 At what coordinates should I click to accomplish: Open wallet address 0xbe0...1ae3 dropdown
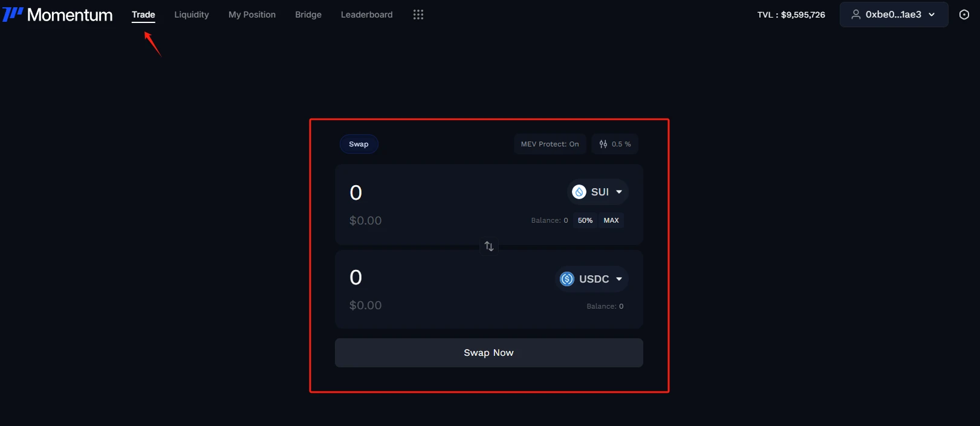click(894, 15)
